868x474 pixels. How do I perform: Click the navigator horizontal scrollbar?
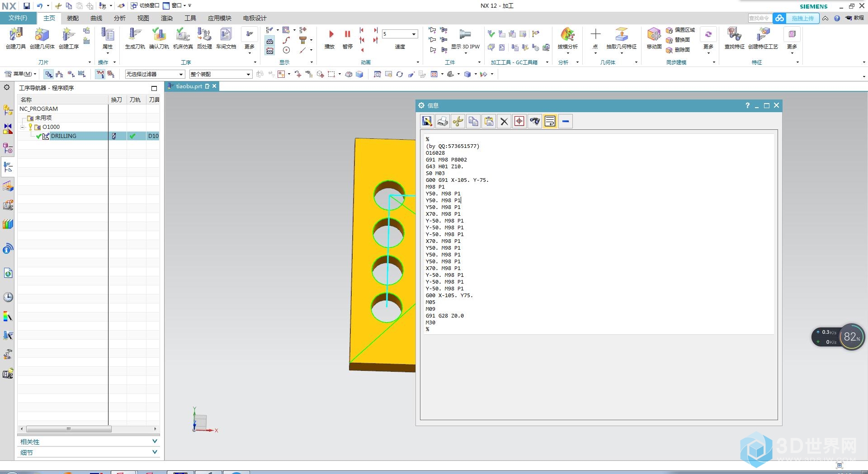click(69, 429)
